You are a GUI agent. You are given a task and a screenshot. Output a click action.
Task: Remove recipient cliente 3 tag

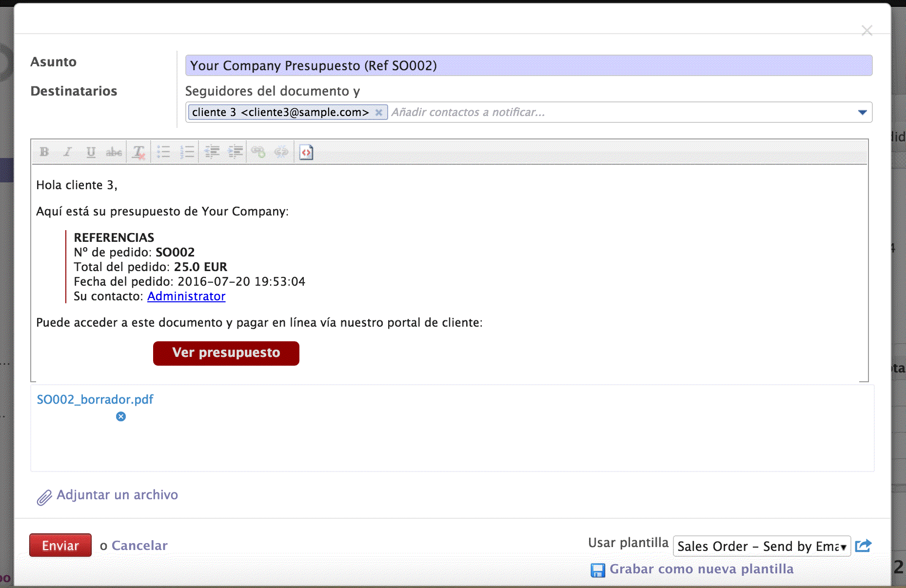[x=379, y=113]
